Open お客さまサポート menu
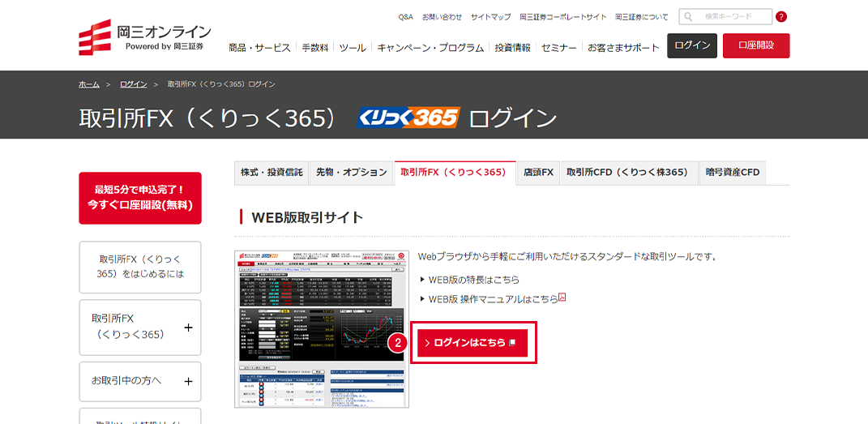 (624, 48)
